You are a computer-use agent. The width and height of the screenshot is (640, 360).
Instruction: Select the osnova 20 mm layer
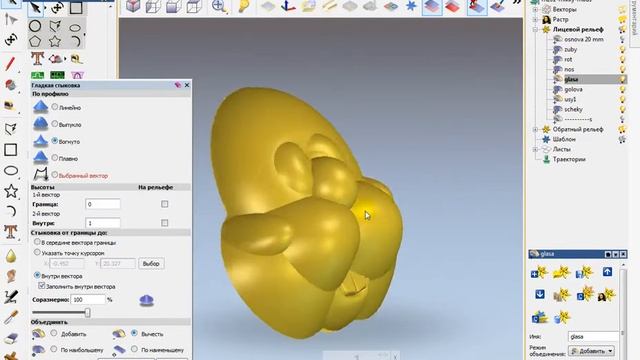[x=584, y=40]
